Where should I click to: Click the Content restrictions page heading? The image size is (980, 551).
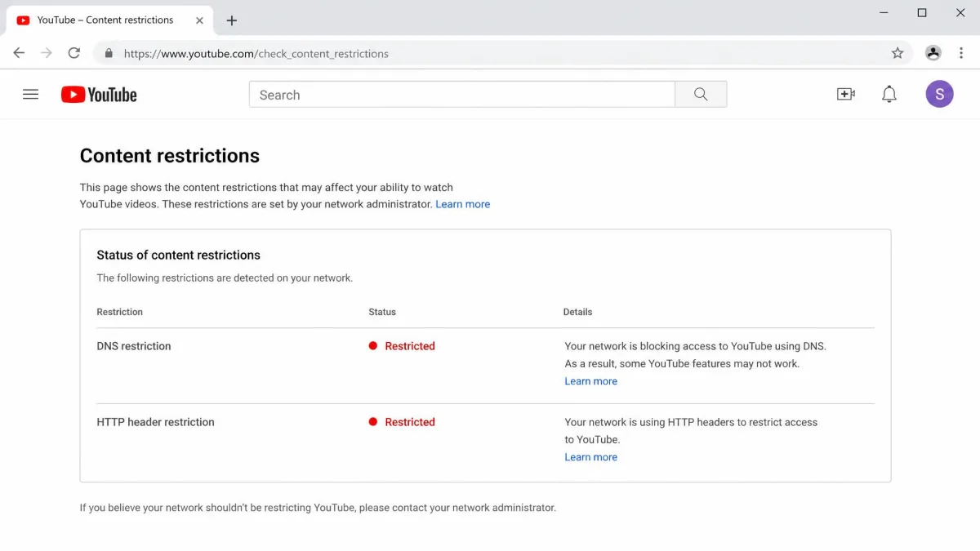click(170, 156)
